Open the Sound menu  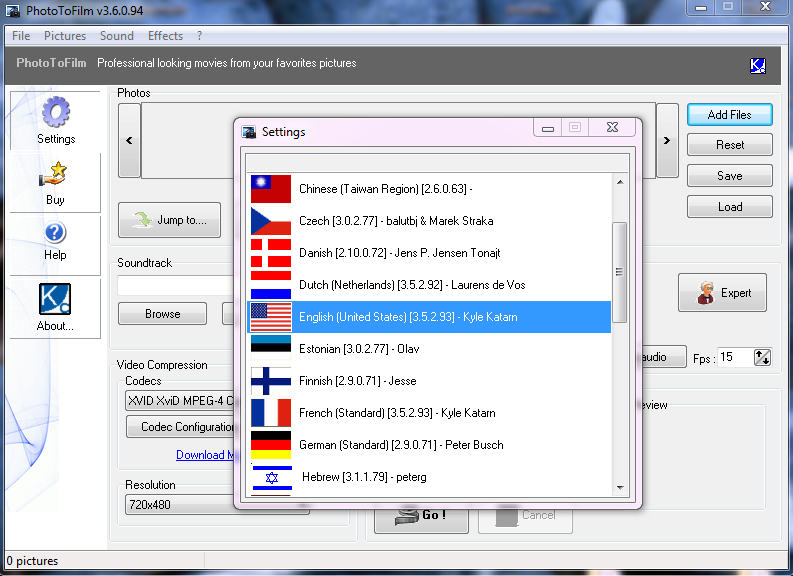pyautogui.click(x=117, y=36)
